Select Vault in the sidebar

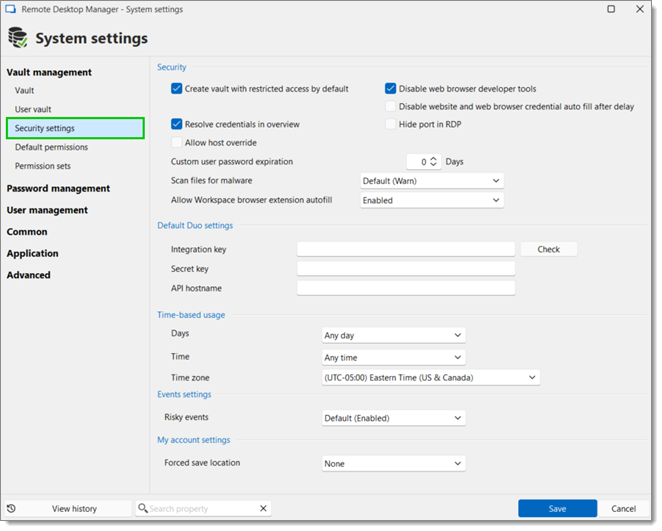(x=24, y=90)
